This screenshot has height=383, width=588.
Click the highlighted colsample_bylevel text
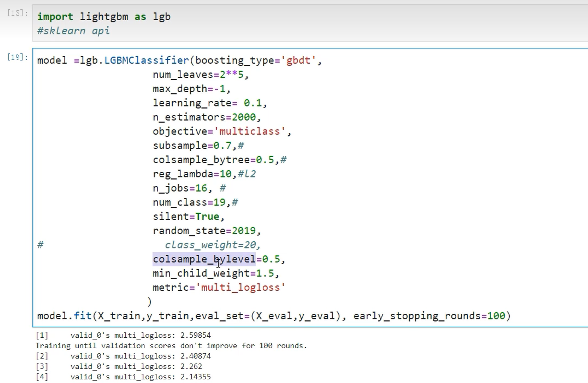[204, 259]
